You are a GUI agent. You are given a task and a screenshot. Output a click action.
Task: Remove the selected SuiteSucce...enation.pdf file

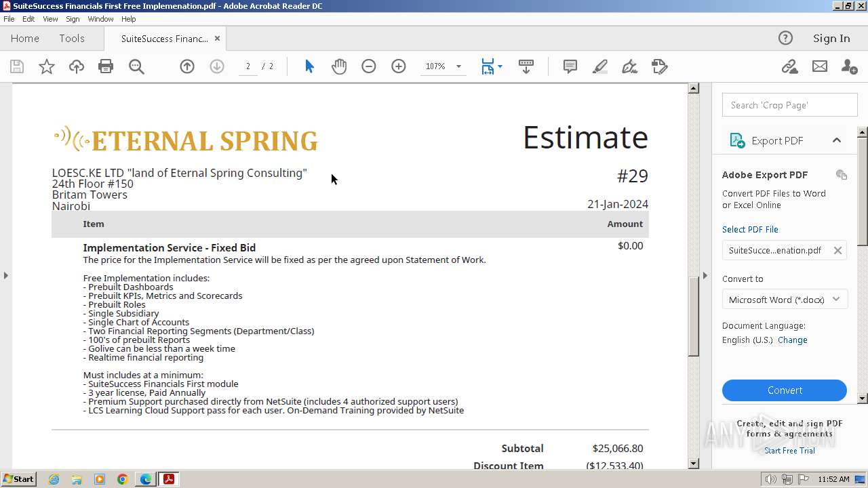tap(837, 250)
